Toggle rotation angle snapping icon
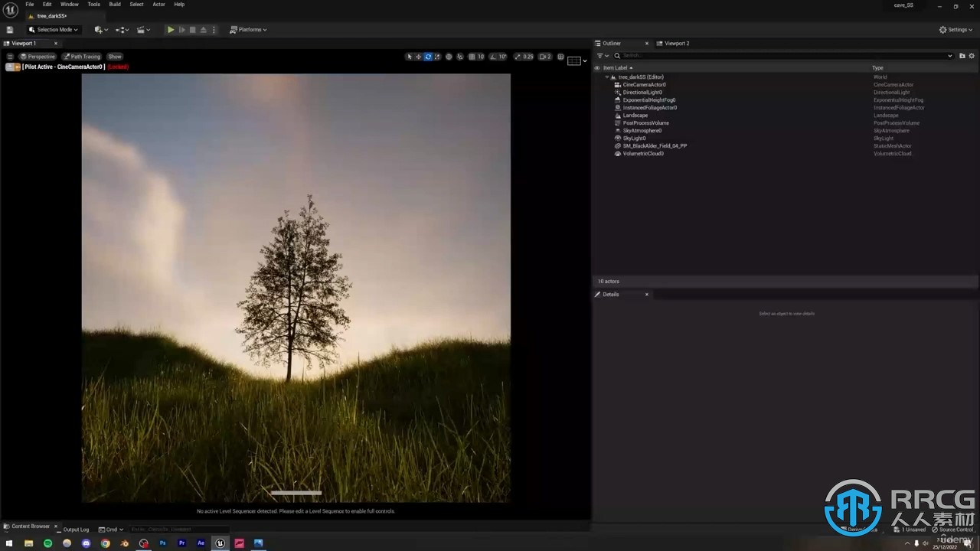The height and width of the screenshot is (551, 980). (492, 57)
